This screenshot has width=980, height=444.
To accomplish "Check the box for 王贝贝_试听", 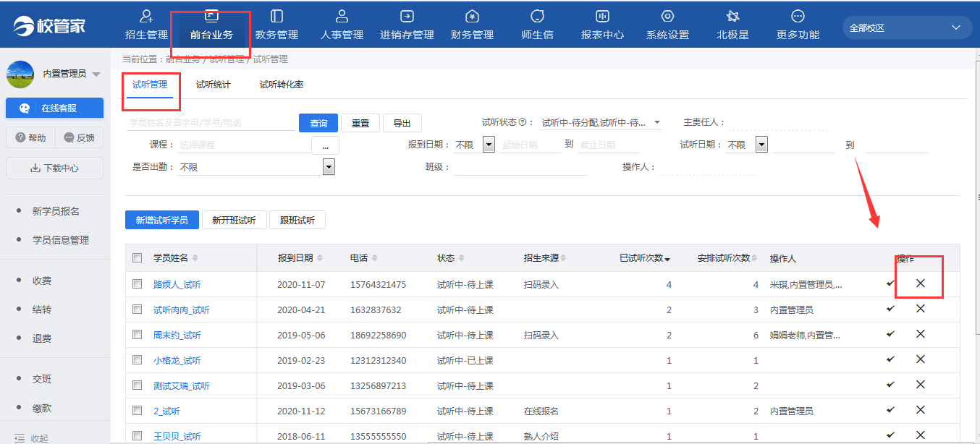I will (138, 436).
